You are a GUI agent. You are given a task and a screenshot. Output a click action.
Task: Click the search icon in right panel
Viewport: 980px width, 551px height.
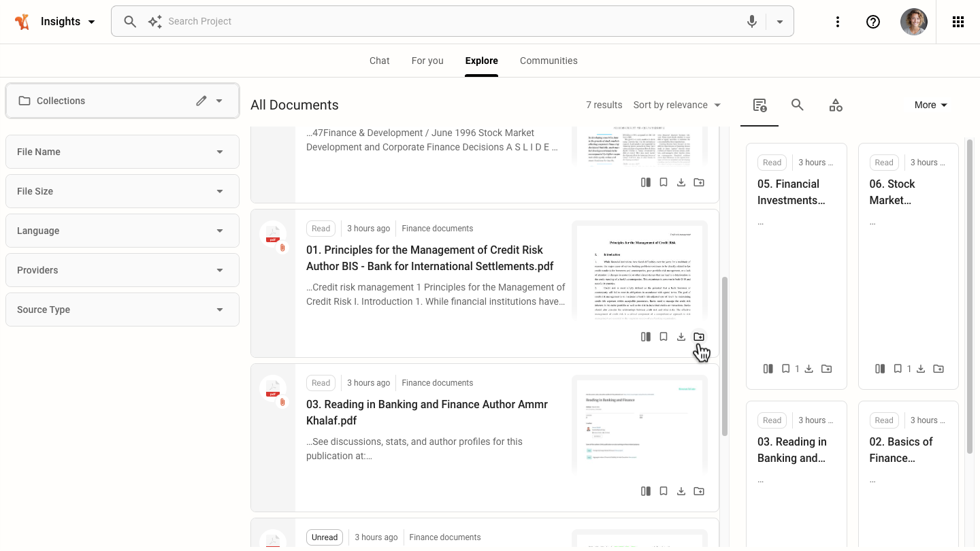point(798,105)
